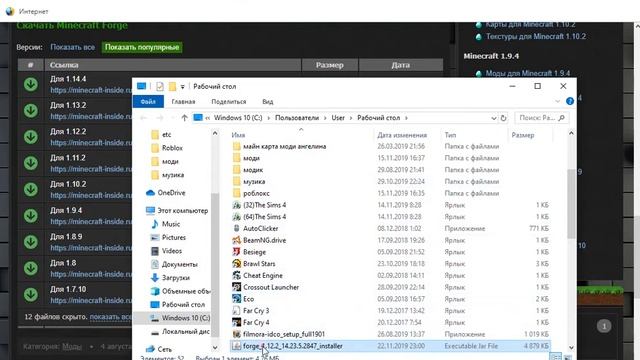Switch to the Поделиться ribbon tab

(229, 102)
